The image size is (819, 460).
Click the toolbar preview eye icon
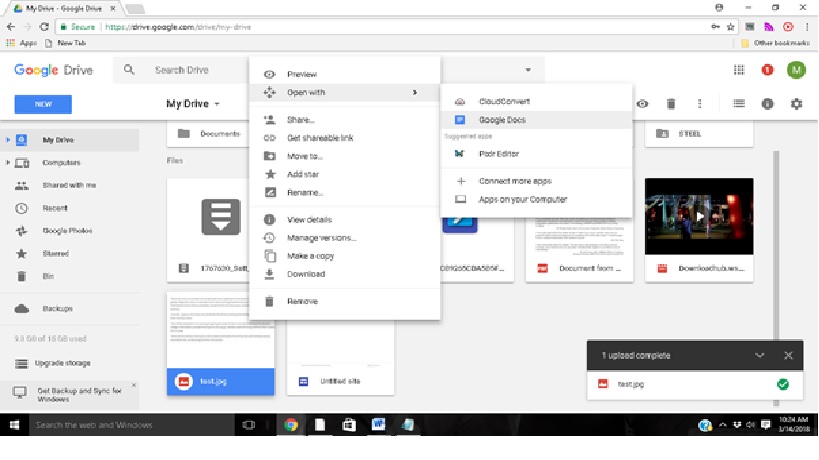[642, 104]
